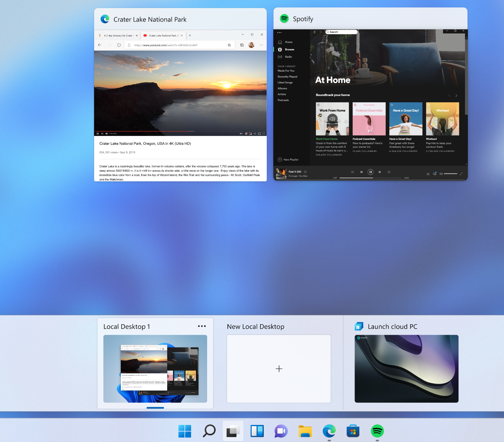Click the Spotify Search field
Viewport: 504px width, 442px height.
click(x=341, y=32)
